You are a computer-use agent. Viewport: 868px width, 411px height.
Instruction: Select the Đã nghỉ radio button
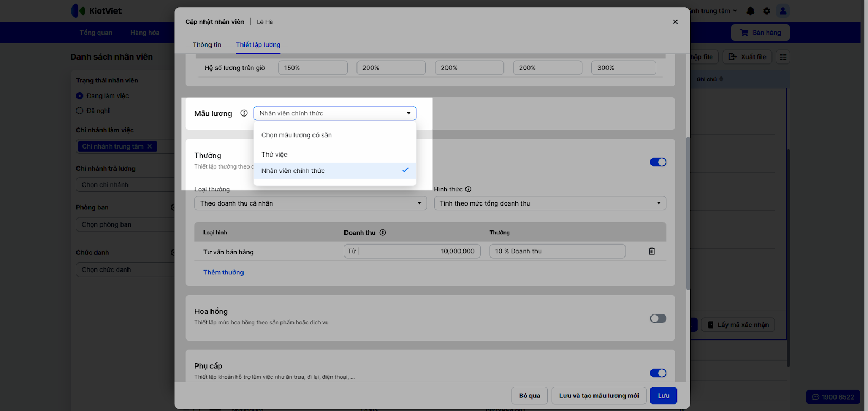pos(80,111)
